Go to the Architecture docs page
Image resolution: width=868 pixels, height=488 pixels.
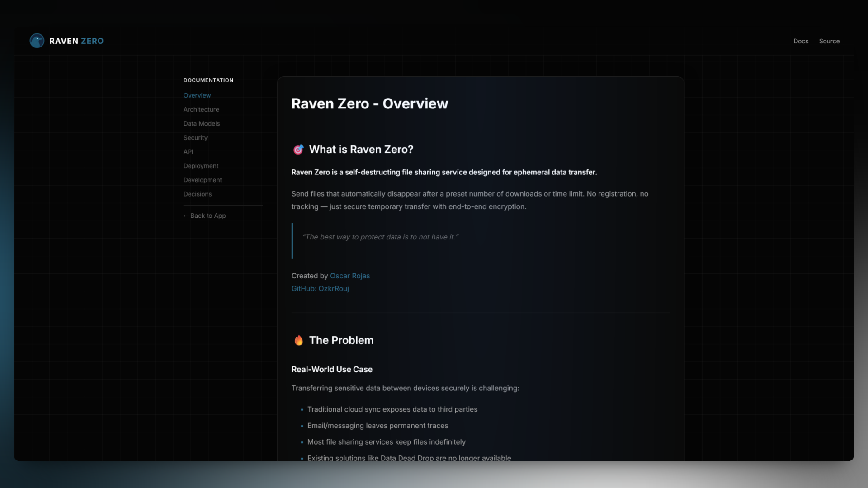201,109
